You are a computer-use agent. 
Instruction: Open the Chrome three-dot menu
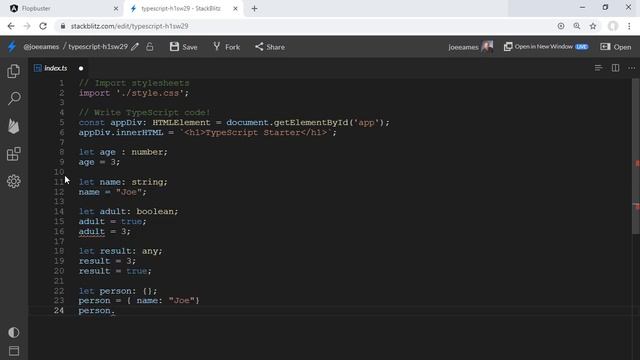[629, 26]
